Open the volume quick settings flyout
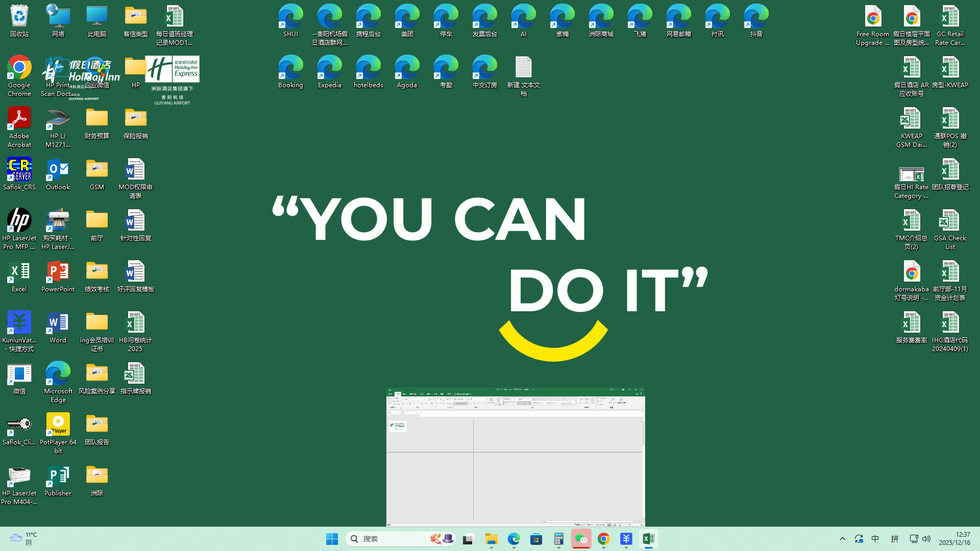Screen dimensions: 980x551 [x=926, y=539]
